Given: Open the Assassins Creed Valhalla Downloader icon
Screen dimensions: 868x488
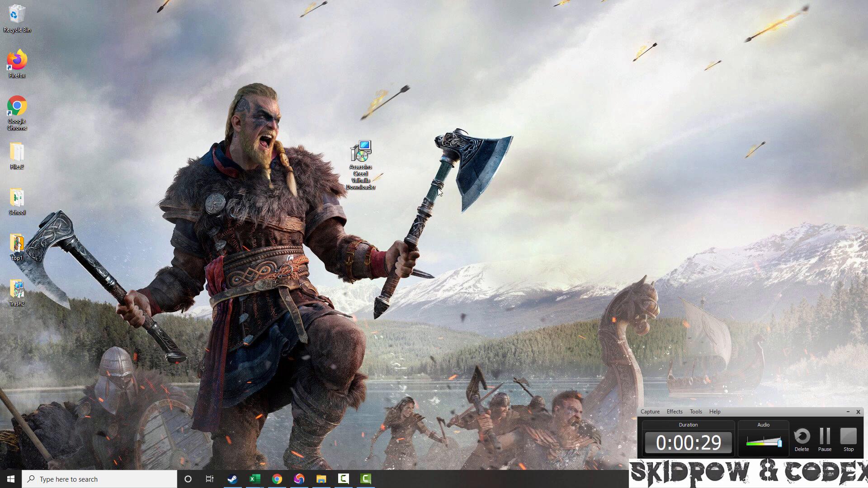Looking at the screenshot, I should click(361, 153).
